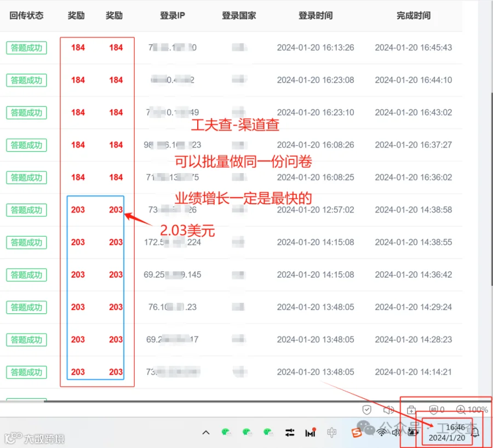
Task: Expand hidden system tray icons chevron
Action: [206, 433]
